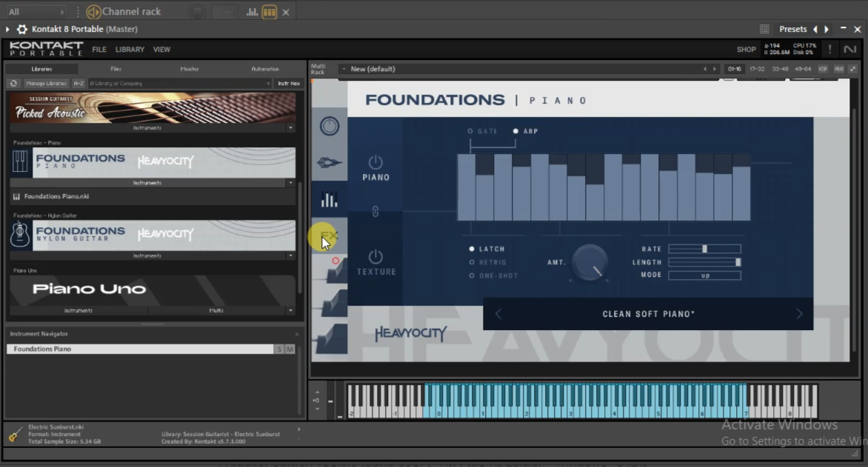This screenshot has width=868, height=467.
Task: Open the VIEW menu
Action: (161, 50)
